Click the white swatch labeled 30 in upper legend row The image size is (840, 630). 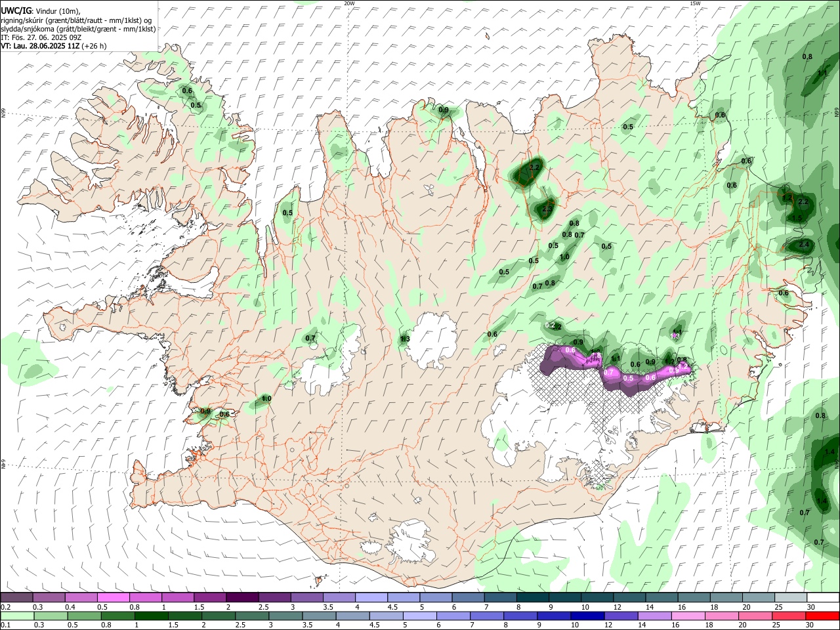(x=822, y=598)
